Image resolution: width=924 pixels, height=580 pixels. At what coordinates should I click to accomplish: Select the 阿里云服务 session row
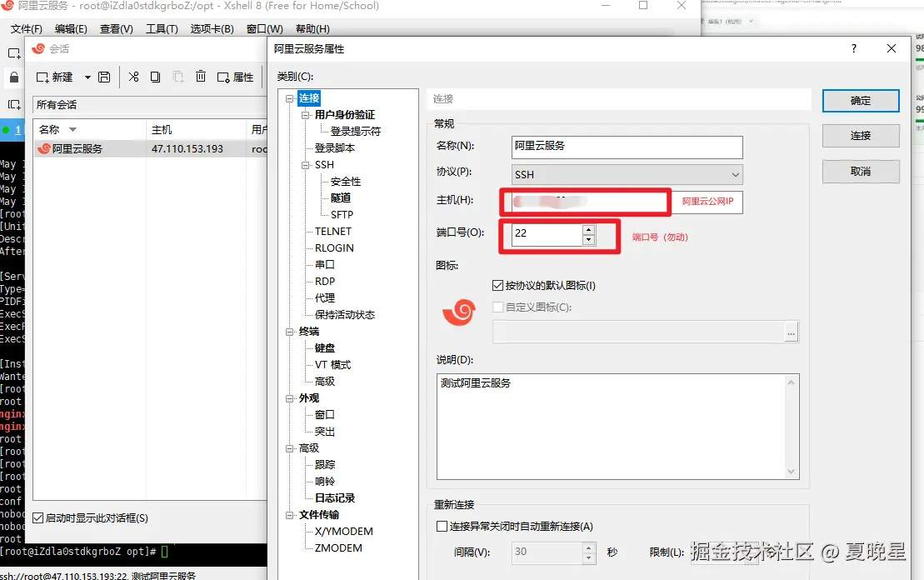tap(150, 149)
